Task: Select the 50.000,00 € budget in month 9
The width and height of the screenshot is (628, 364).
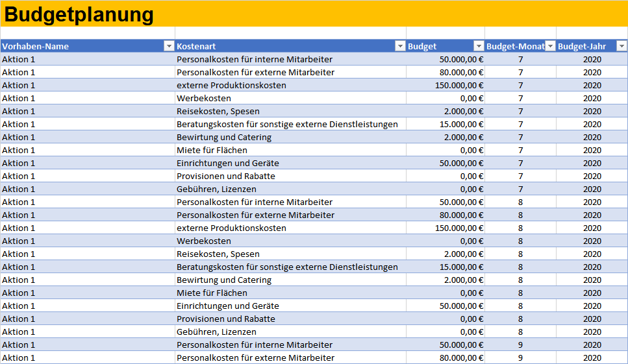Action: pyautogui.click(x=446, y=345)
